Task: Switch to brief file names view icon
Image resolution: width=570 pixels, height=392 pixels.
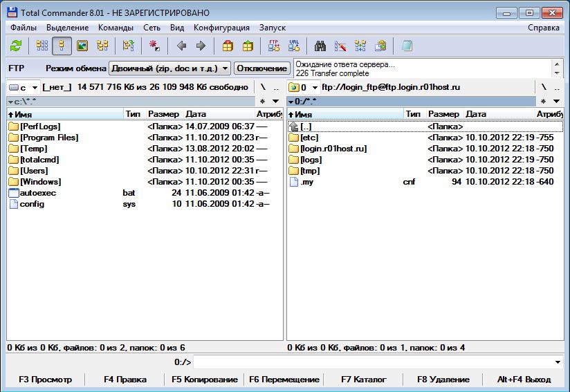Action: tap(42, 46)
